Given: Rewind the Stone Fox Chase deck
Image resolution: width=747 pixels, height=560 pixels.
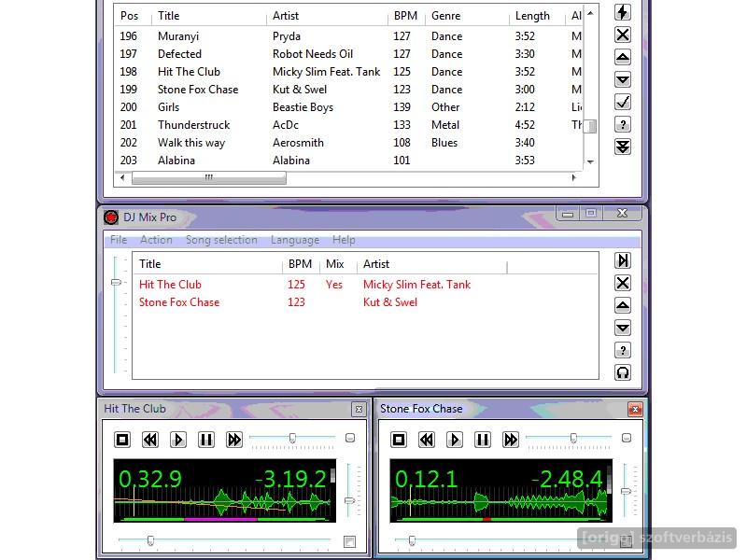Looking at the screenshot, I should tap(427, 440).
